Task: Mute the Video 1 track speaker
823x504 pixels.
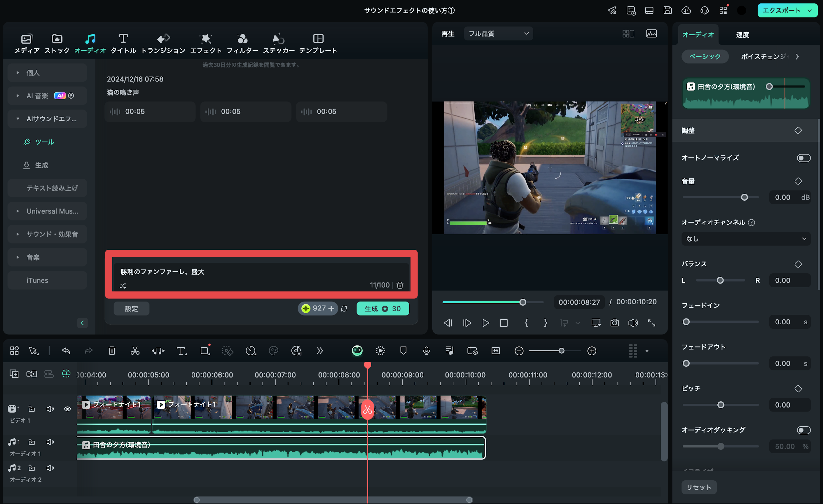Action: [x=50, y=409]
